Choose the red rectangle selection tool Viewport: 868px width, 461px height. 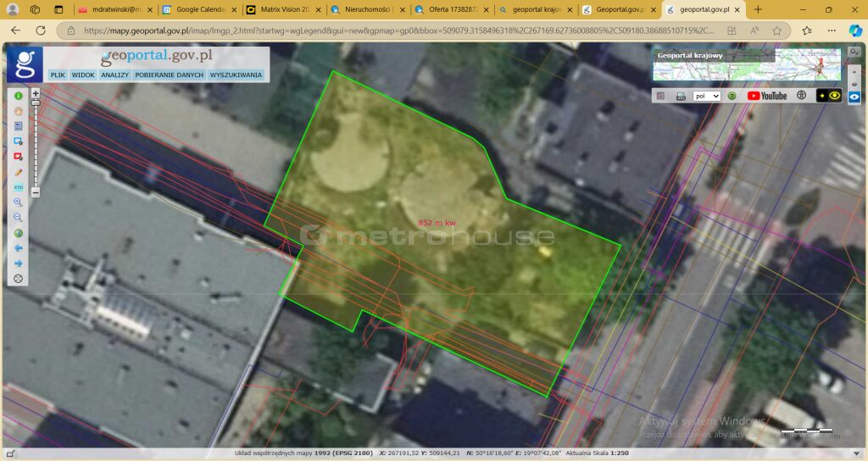(x=18, y=157)
